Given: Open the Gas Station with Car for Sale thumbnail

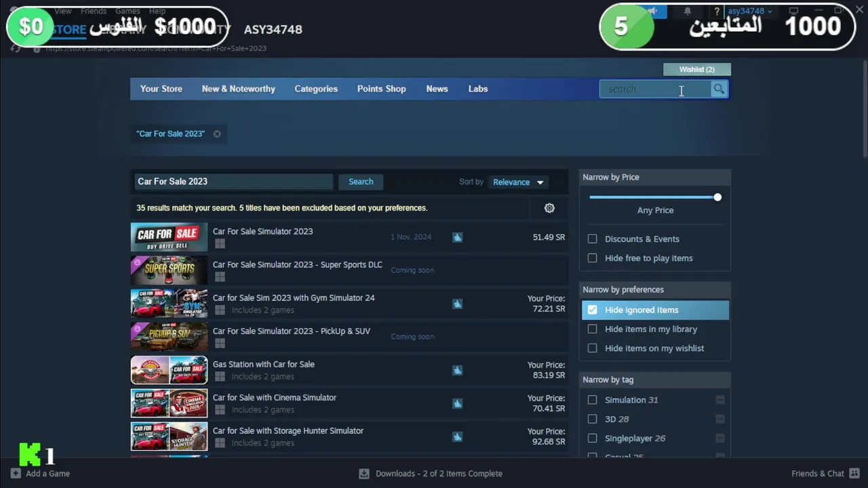Looking at the screenshot, I should tap(169, 370).
